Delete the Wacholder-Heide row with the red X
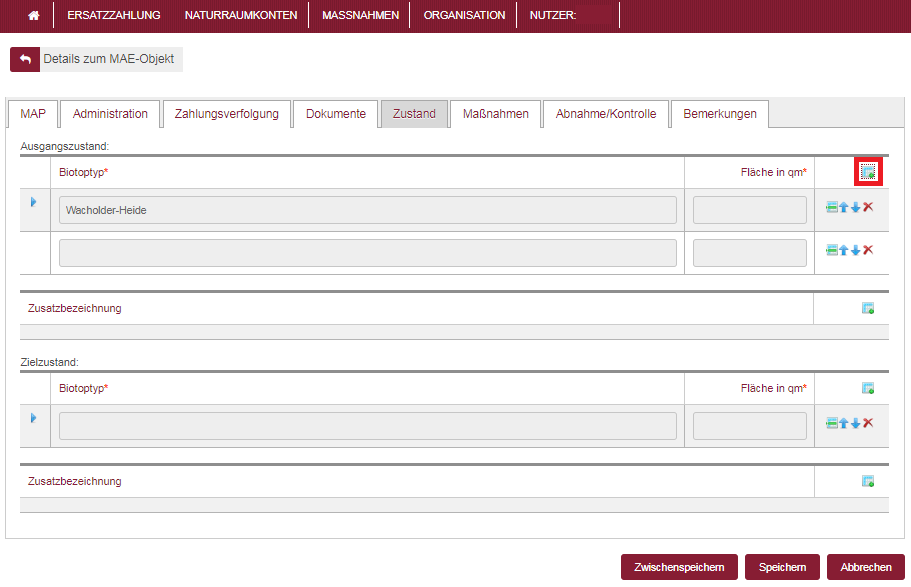 [x=868, y=207]
